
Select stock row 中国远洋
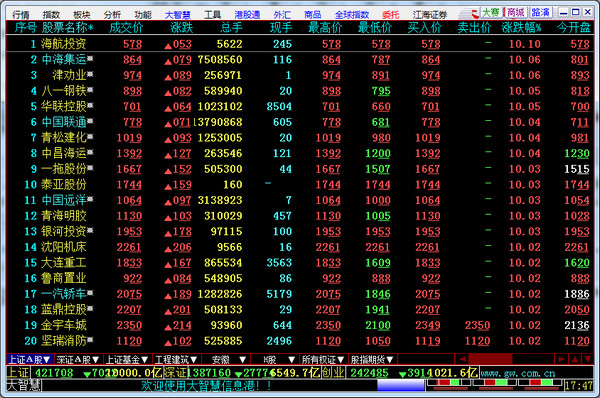[x=300, y=200]
